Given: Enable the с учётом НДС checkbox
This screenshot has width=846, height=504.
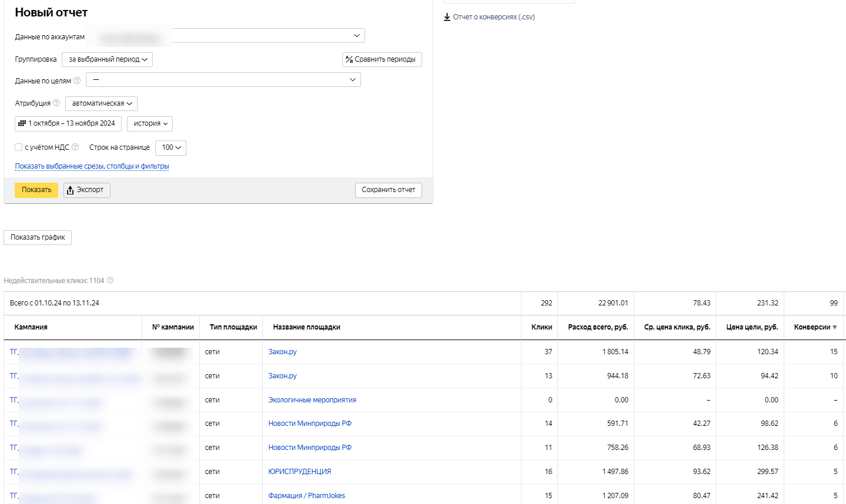Looking at the screenshot, I should [19, 147].
